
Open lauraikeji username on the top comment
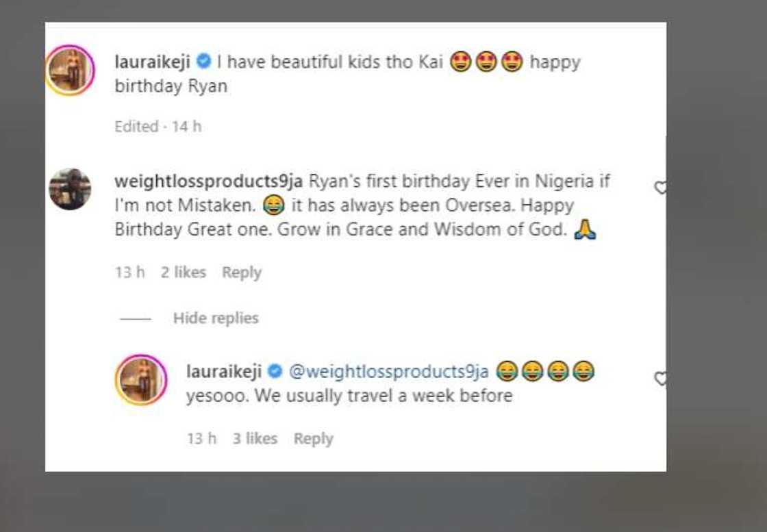[152, 62]
